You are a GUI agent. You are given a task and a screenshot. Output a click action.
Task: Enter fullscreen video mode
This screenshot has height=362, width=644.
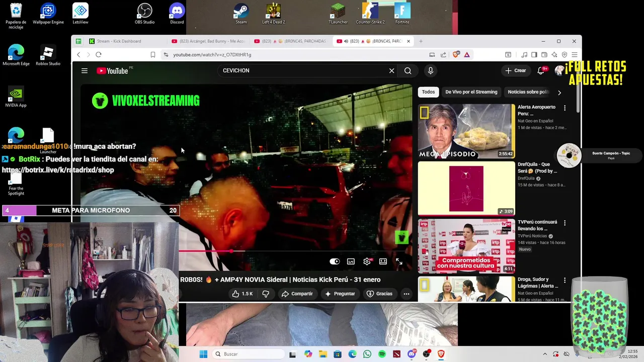[x=399, y=261]
